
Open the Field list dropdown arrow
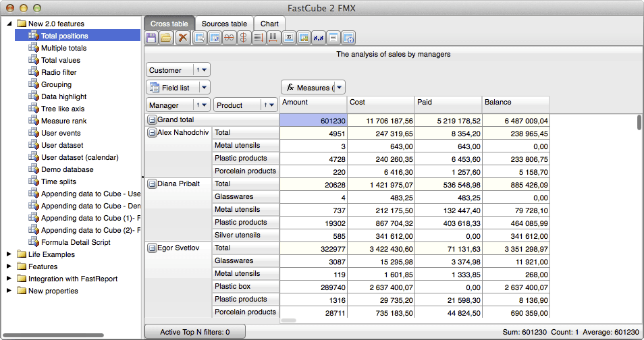point(204,88)
